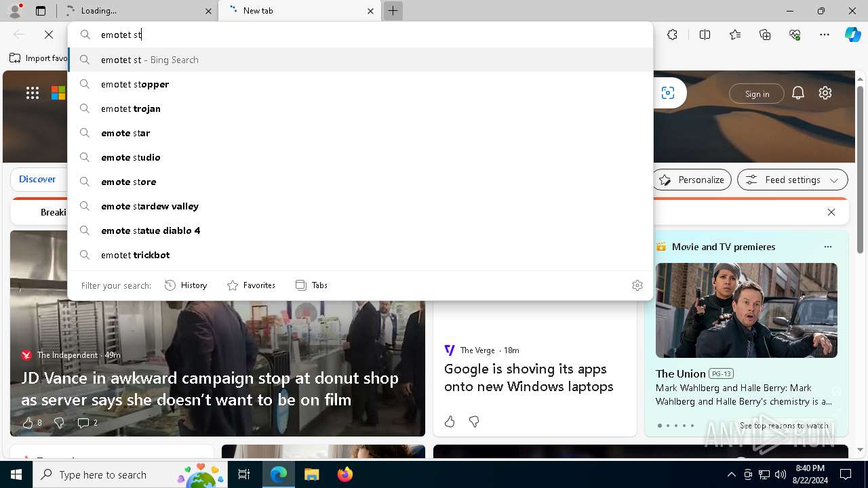Image resolution: width=868 pixels, height=488 pixels.
Task: Click the Sign in button
Action: click(757, 94)
